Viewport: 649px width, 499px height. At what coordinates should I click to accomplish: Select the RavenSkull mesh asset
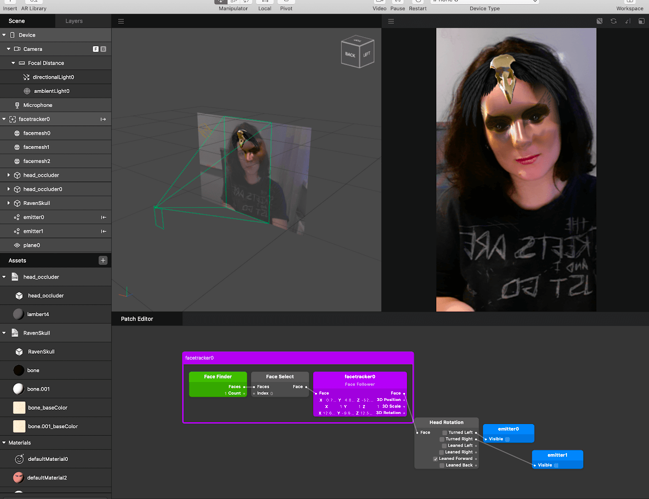tap(55, 352)
